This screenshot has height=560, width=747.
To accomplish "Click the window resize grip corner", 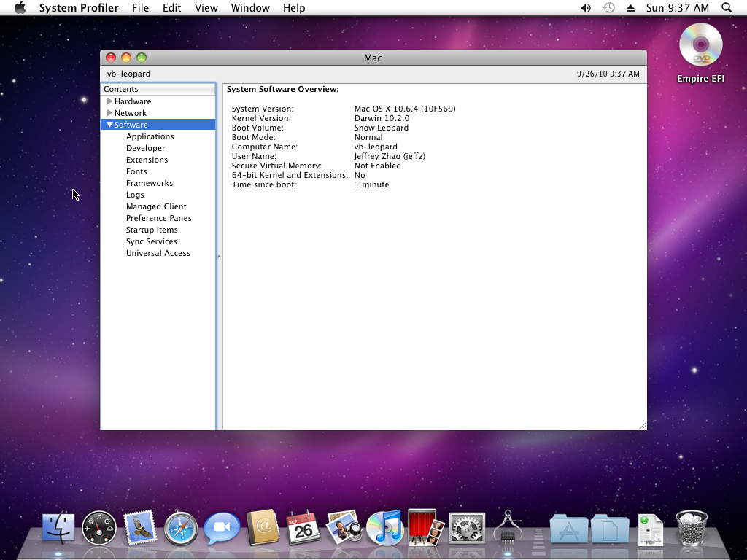I will tap(642, 426).
